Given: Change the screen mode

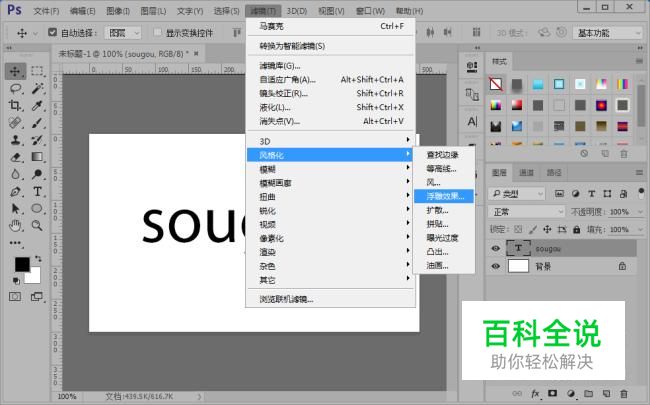Looking at the screenshot, I should [37, 296].
